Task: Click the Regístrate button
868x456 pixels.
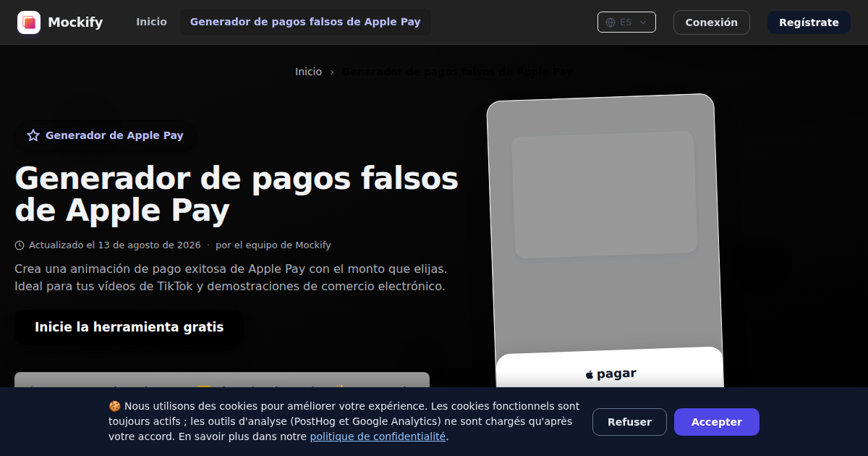Action: coord(809,22)
